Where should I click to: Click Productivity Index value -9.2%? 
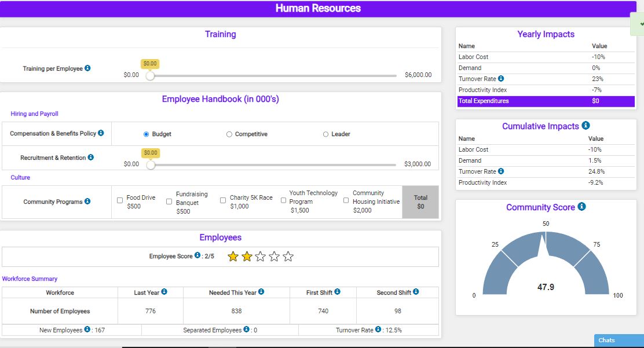tap(595, 182)
